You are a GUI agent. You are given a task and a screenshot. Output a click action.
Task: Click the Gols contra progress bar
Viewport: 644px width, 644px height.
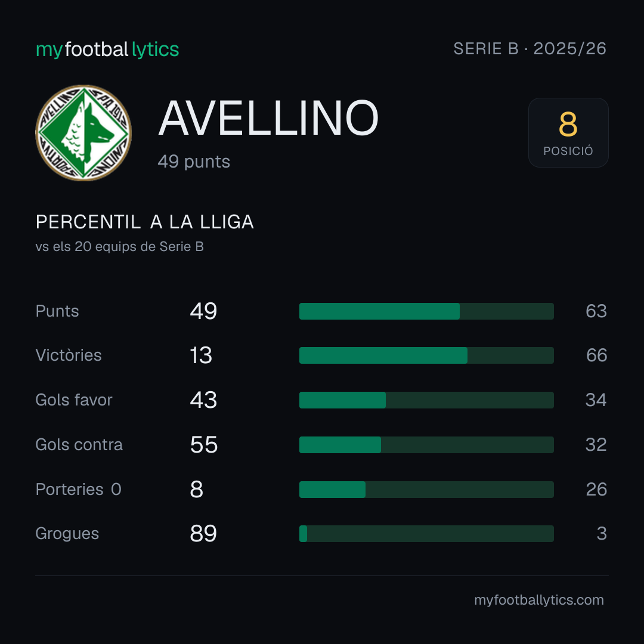pyautogui.click(x=426, y=445)
